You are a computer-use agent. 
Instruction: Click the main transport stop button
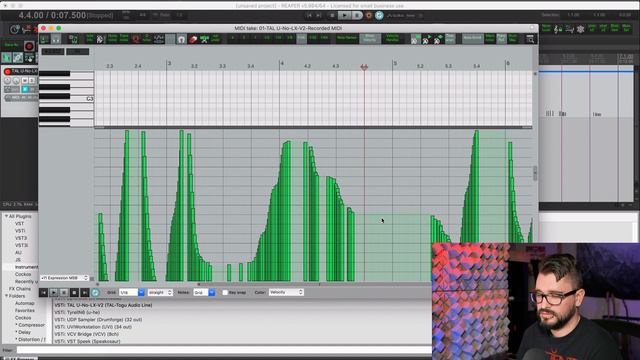pos(332,16)
